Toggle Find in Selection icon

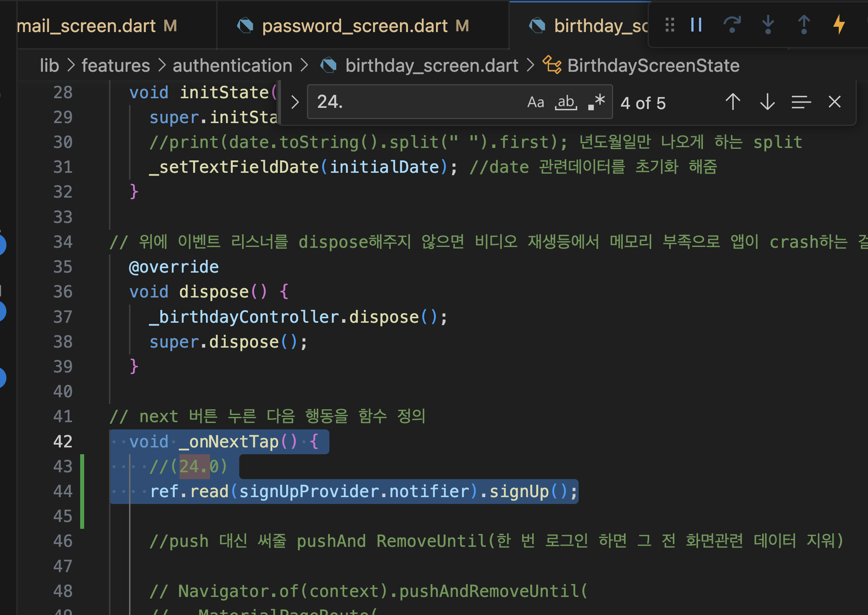click(x=801, y=102)
